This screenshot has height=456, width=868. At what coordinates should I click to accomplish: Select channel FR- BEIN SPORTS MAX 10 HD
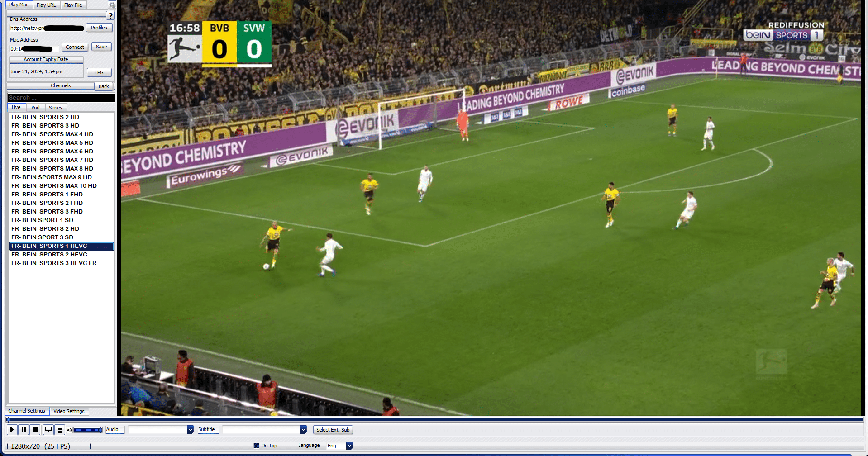pyautogui.click(x=62, y=186)
